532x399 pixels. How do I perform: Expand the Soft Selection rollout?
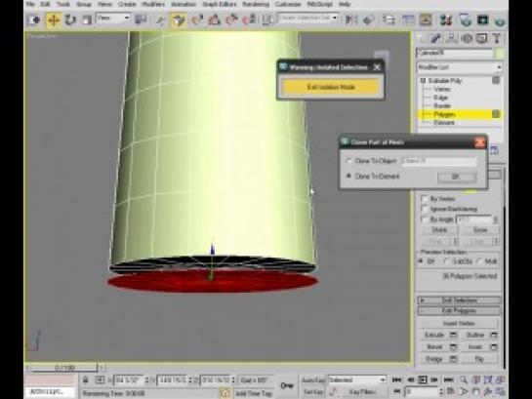[460, 300]
